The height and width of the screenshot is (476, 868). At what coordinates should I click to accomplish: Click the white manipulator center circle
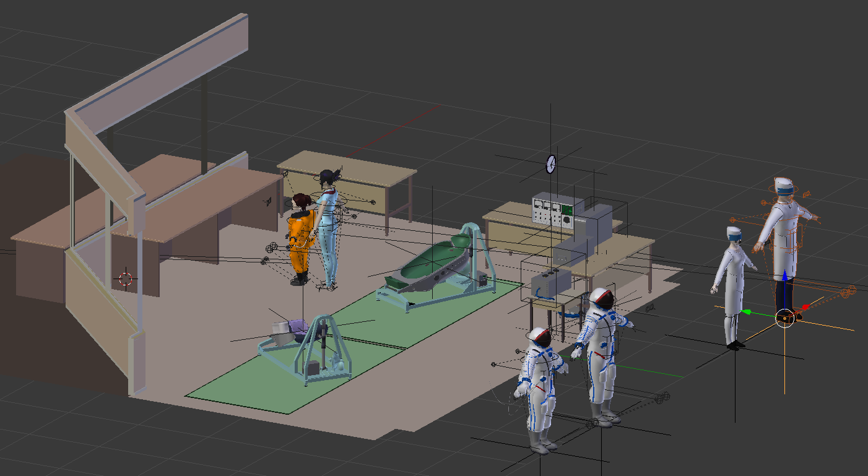pos(784,318)
